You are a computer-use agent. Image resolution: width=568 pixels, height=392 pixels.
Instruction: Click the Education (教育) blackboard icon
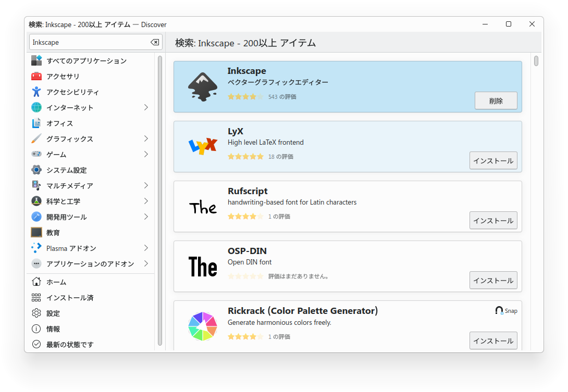click(x=36, y=232)
